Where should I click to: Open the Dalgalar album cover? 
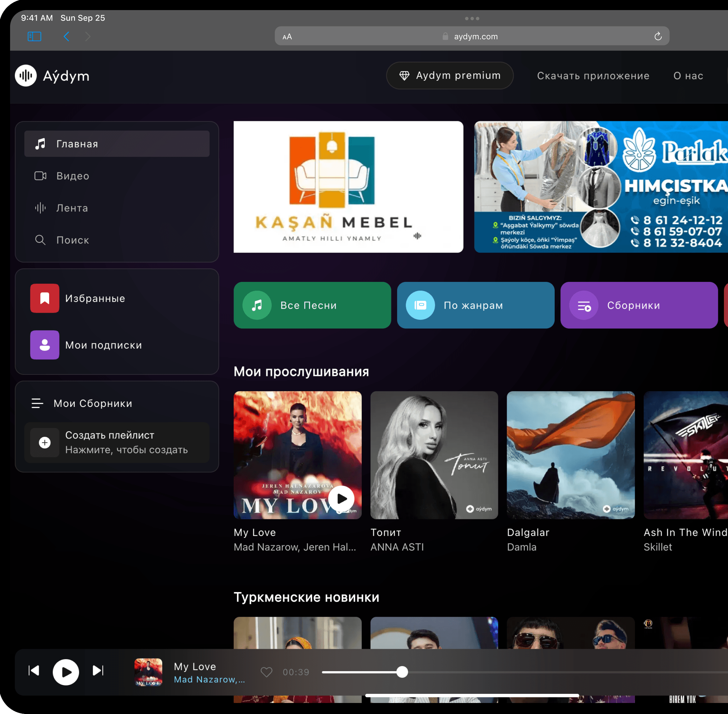571,455
